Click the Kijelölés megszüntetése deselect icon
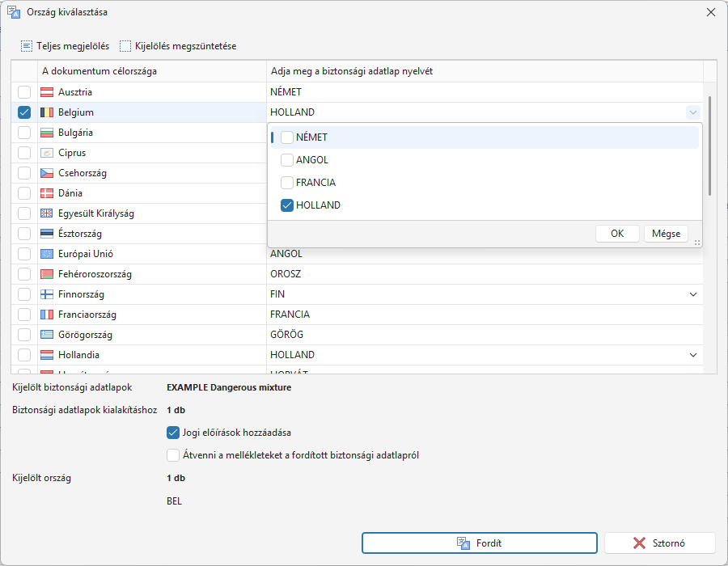Screen dimensions: 728x566 point(125,46)
